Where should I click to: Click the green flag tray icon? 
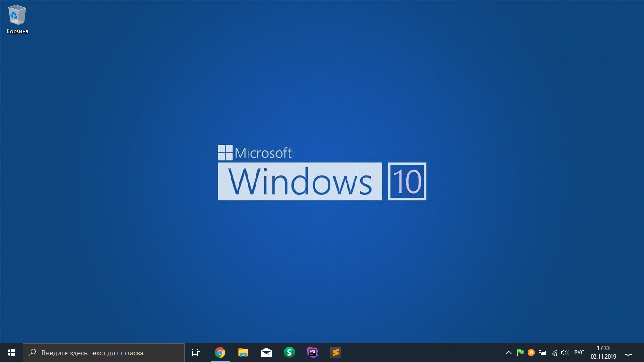(x=520, y=353)
